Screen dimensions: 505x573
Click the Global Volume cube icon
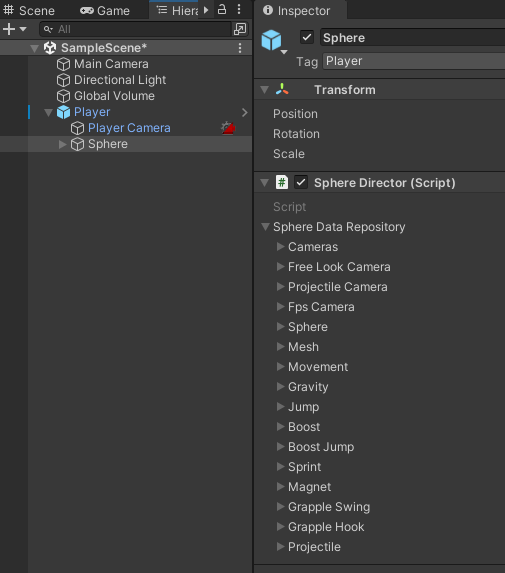63,96
